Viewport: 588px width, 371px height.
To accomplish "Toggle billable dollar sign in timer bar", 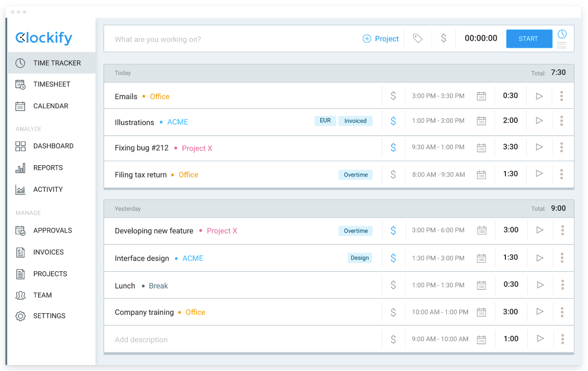I will pyautogui.click(x=443, y=39).
